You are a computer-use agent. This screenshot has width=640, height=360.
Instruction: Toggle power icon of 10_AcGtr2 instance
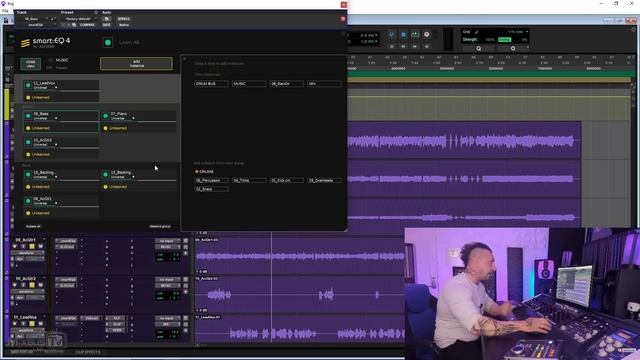click(28, 142)
